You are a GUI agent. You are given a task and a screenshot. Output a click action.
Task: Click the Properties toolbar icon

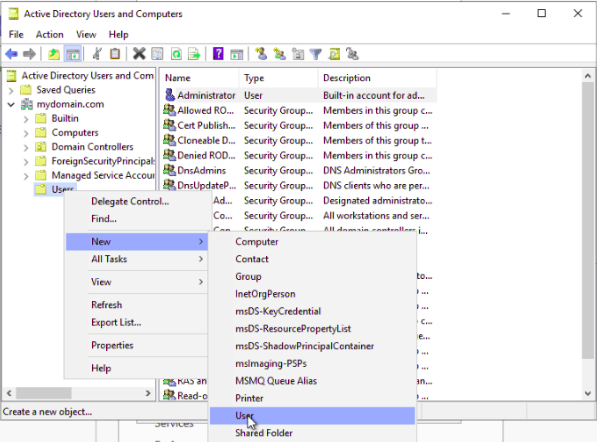click(x=157, y=54)
